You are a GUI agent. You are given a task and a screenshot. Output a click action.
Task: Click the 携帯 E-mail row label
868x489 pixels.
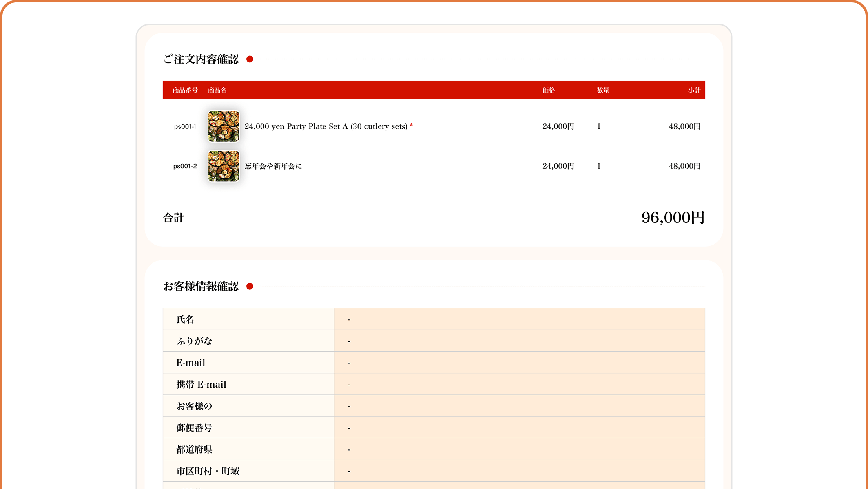click(x=201, y=384)
